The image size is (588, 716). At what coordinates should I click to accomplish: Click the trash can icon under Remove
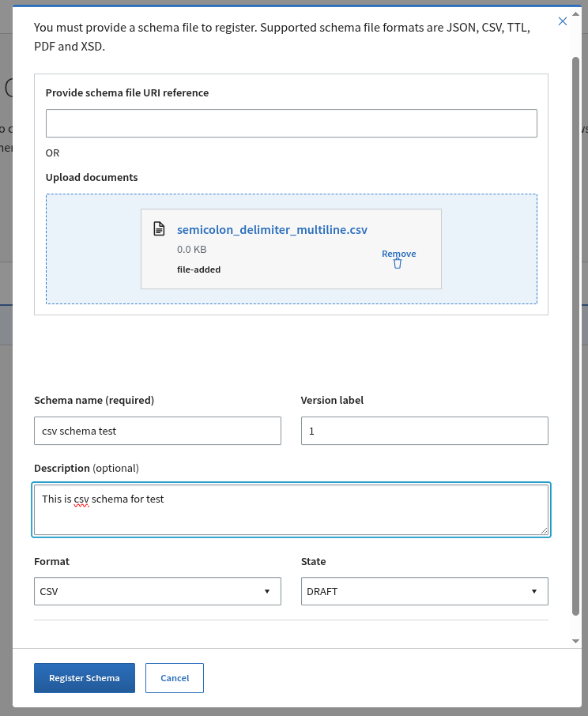pyautogui.click(x=398, y=263)
